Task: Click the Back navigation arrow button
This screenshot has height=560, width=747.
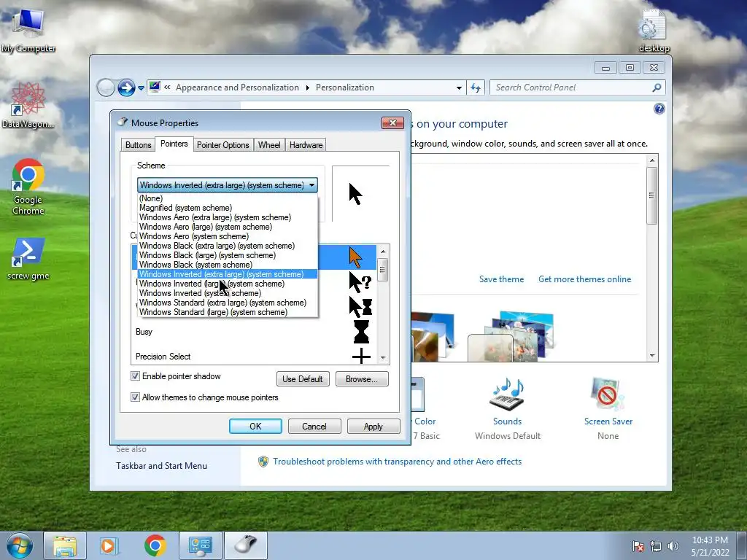Action: (106, 87)
